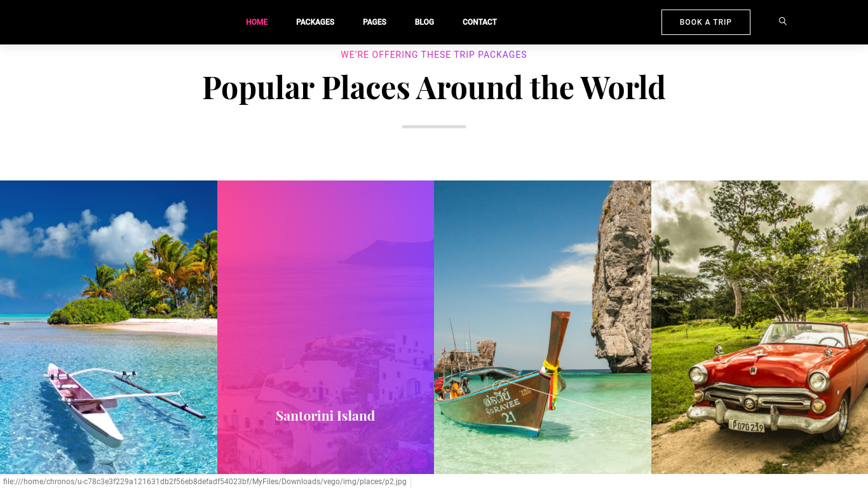Image resolution: width=868 pixels, height=488 pixels.
Task: Select CONTACT in the navigation bar
Action: click(480, 22)
